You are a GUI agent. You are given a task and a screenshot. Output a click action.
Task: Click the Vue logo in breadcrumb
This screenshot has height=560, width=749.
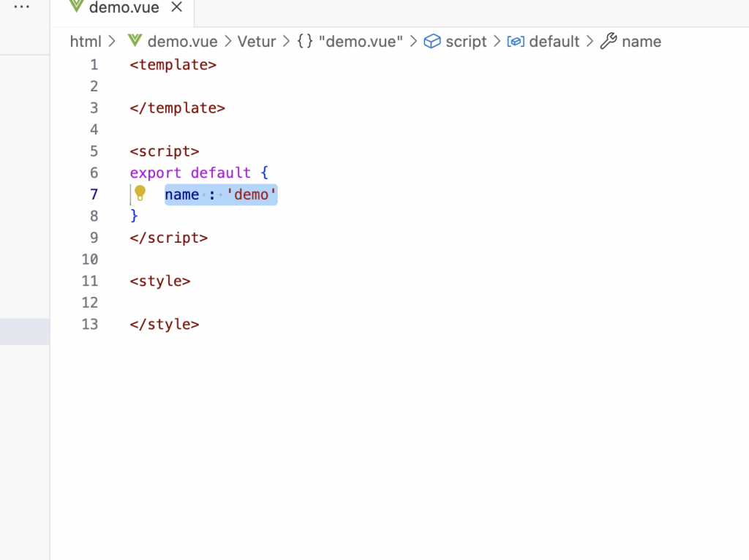(135, 41)
